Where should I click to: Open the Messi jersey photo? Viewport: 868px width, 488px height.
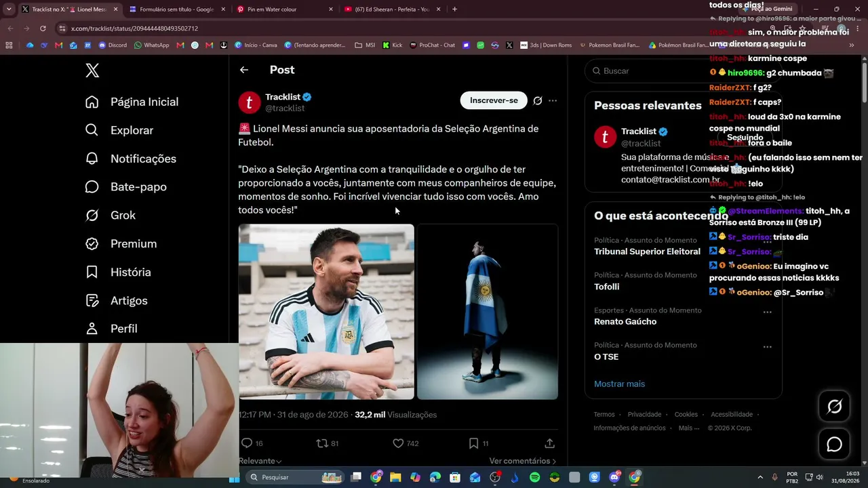coord(326,312)
